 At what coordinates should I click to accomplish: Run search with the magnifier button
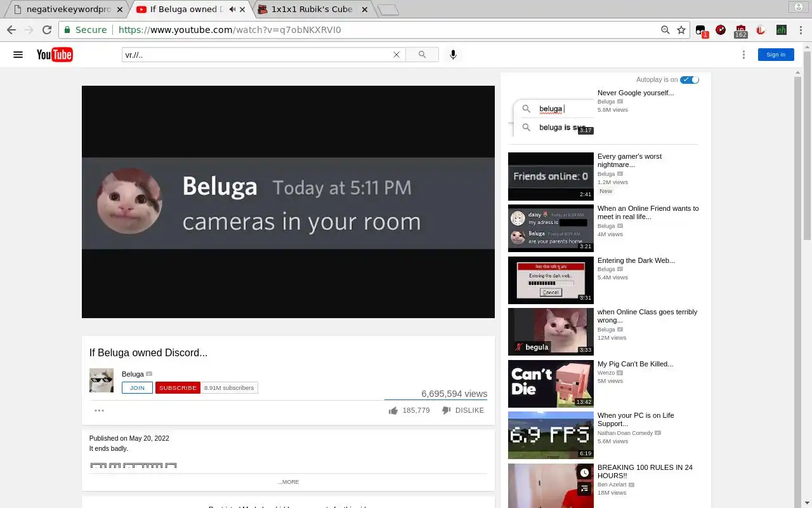(x=422, y=55)
